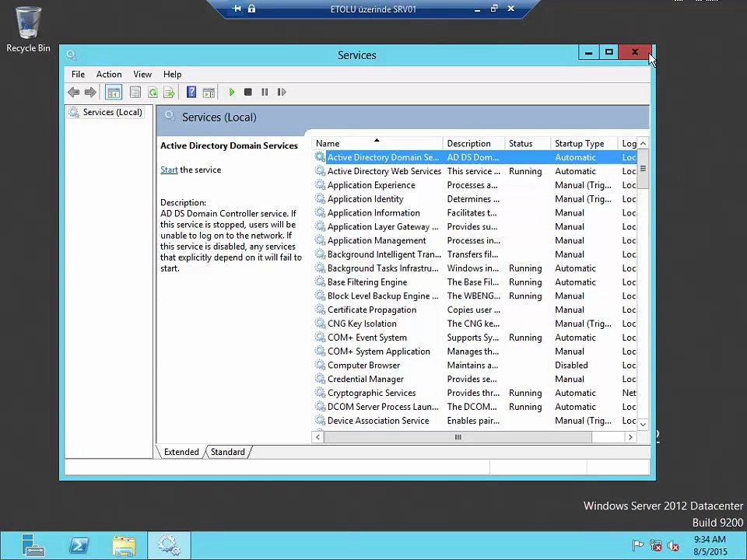This screenshot has width=747, height=560.
Task: Click the pin icon in remote session bar
Action: 237,9
